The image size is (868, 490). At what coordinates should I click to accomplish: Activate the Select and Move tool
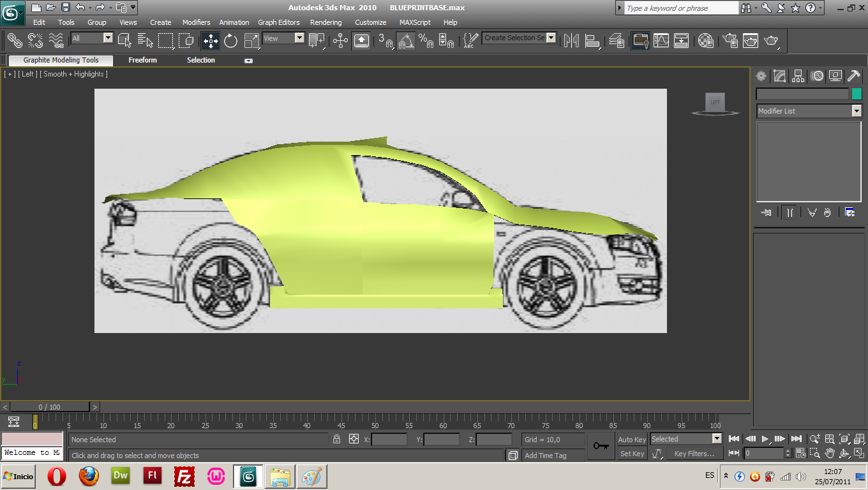point(211,41)
